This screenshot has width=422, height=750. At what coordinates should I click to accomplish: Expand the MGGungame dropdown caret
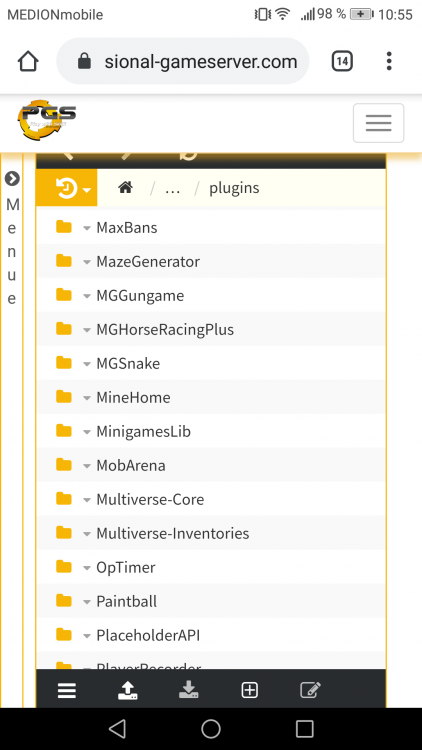(87, 296)
